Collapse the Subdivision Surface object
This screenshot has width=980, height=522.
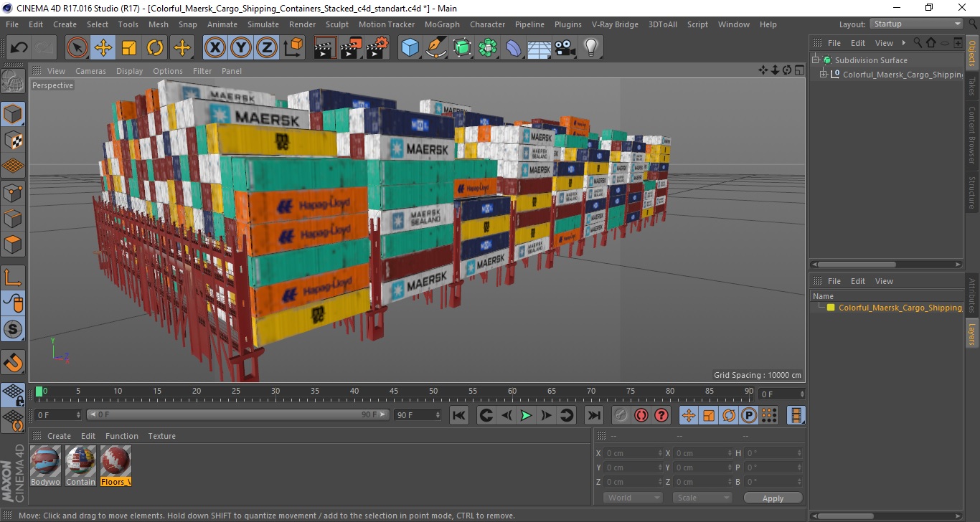[816, 60]
